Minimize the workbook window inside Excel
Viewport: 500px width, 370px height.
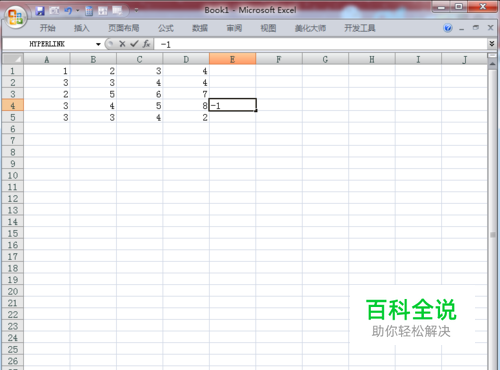[462, 28]
